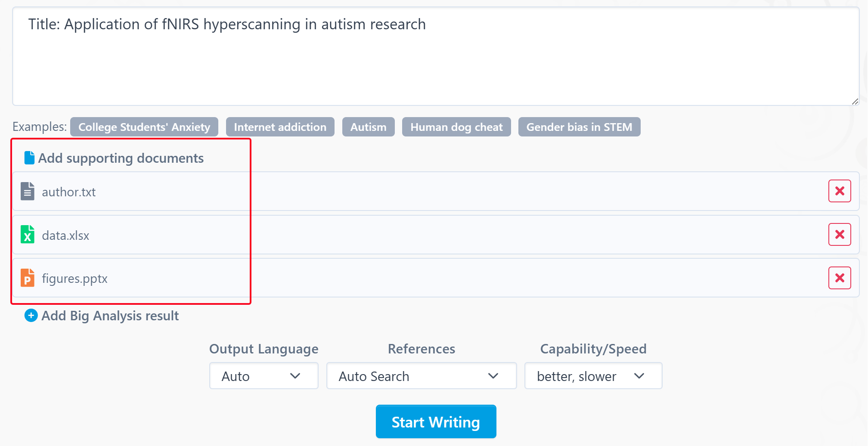This screenshot has width=868, height=446.
Task: Click the green data.xlsx spreadsheet icon
Action: [x=28, y=235]
